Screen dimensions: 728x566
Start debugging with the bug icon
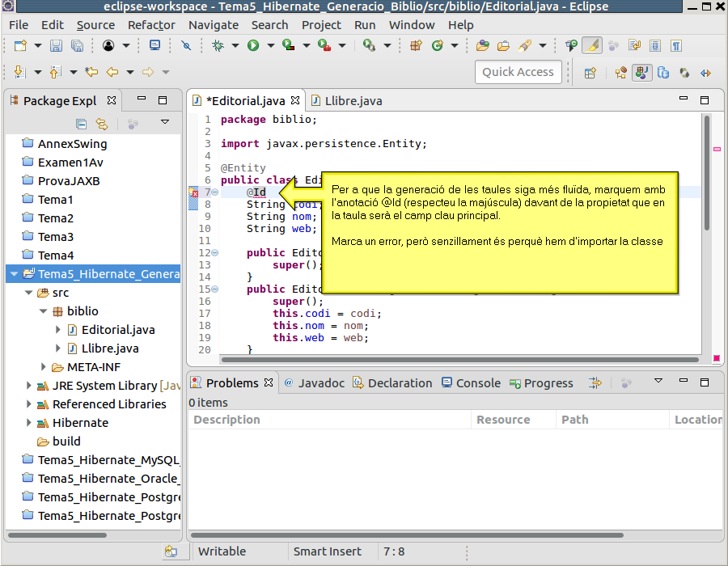(218, 46)
